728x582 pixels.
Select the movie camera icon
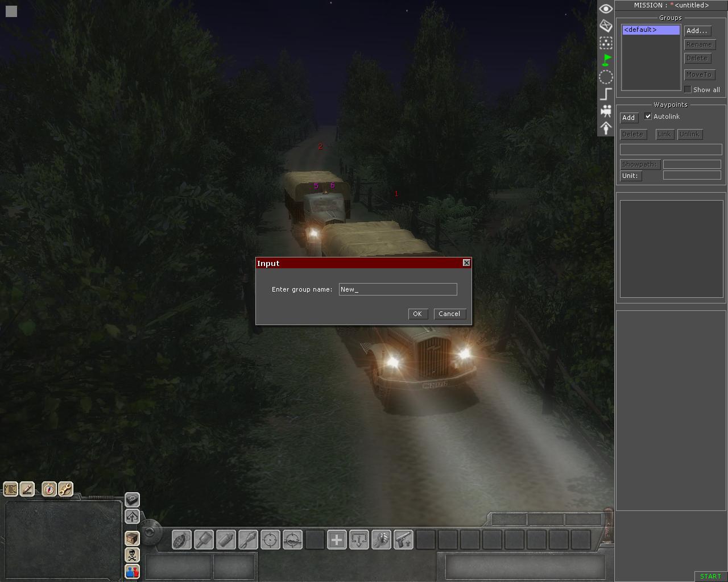pos(606,111)
